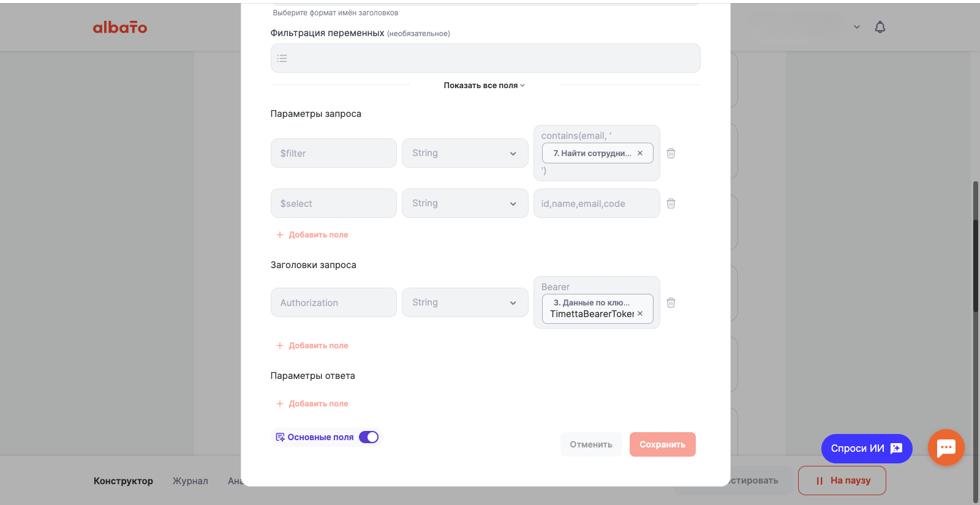Expand Показать все поля section

pyautogui.click(x=484, y=85)
